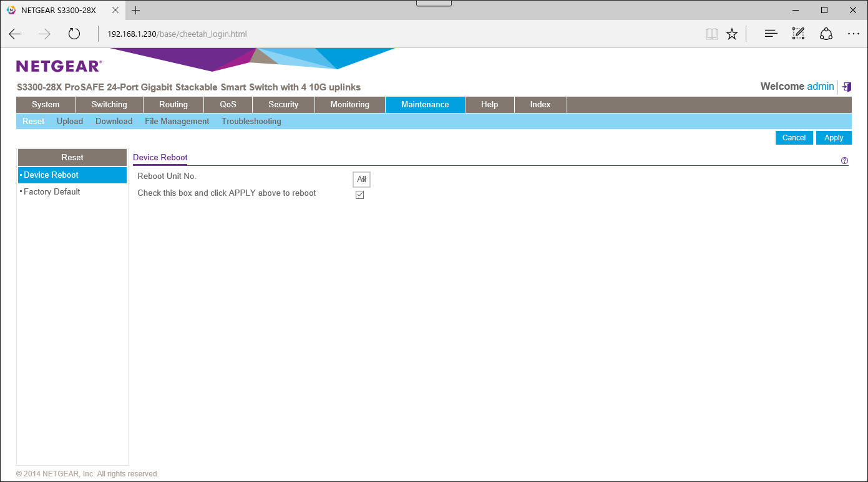This screenshot has width=868, height=482.
Task: Open the Help menu tab
Action: pos(490,105)
